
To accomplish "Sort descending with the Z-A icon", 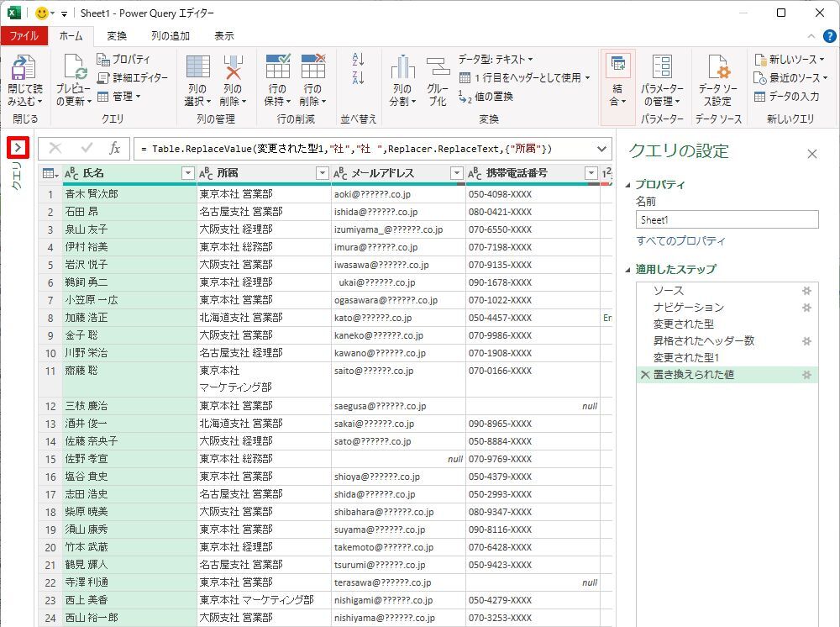I will (x=358, y=77).
